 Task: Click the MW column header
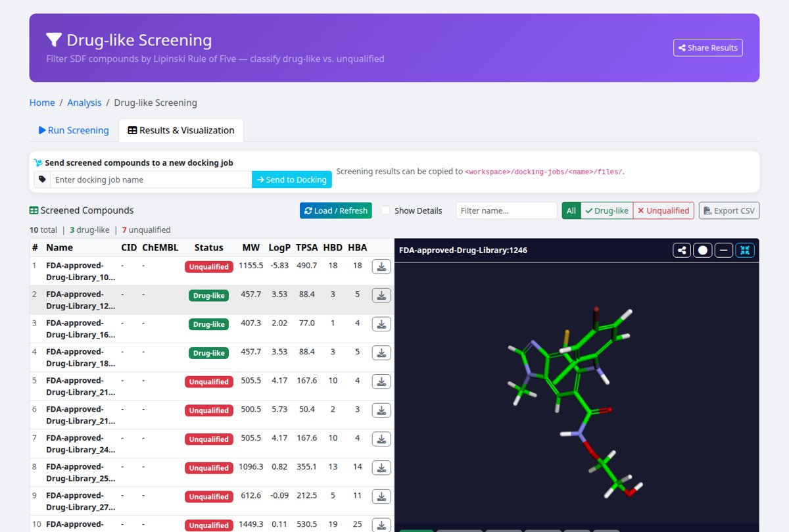[x=251, y=248]
